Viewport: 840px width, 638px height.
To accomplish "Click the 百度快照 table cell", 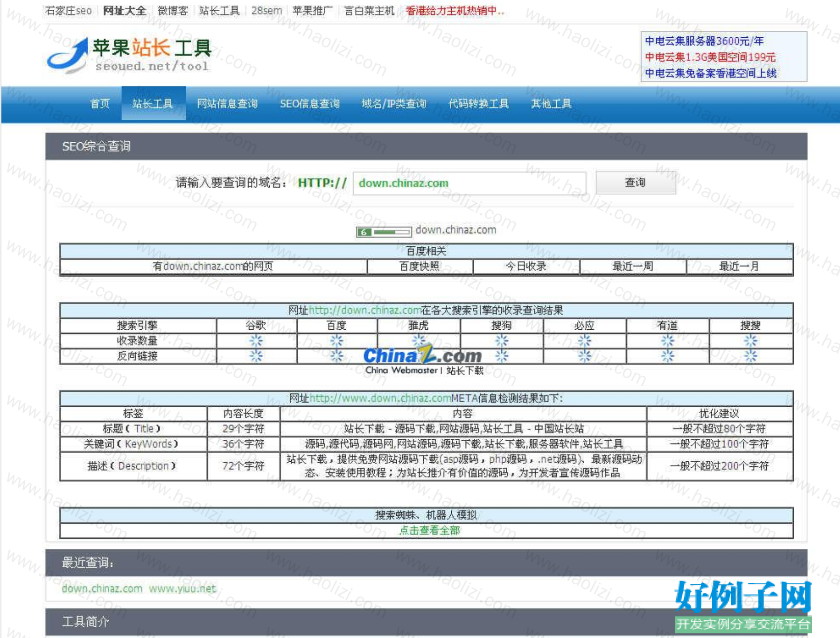I will (420, 266).
